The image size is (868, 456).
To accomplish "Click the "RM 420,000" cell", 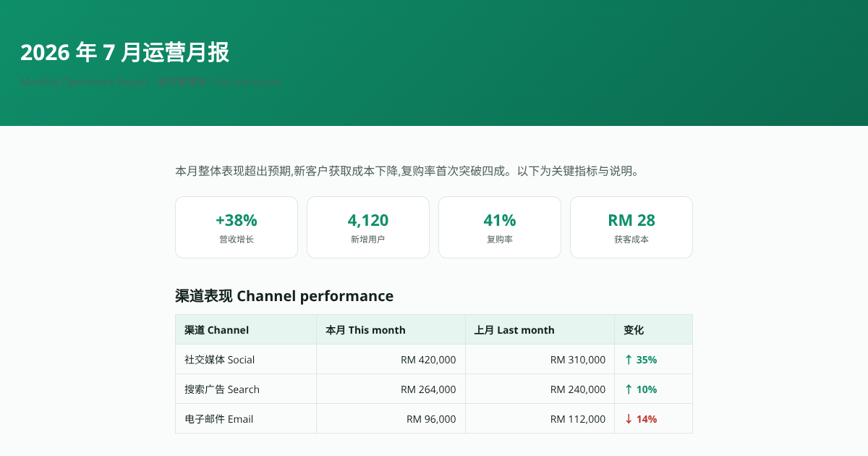I will click(391, 360).
